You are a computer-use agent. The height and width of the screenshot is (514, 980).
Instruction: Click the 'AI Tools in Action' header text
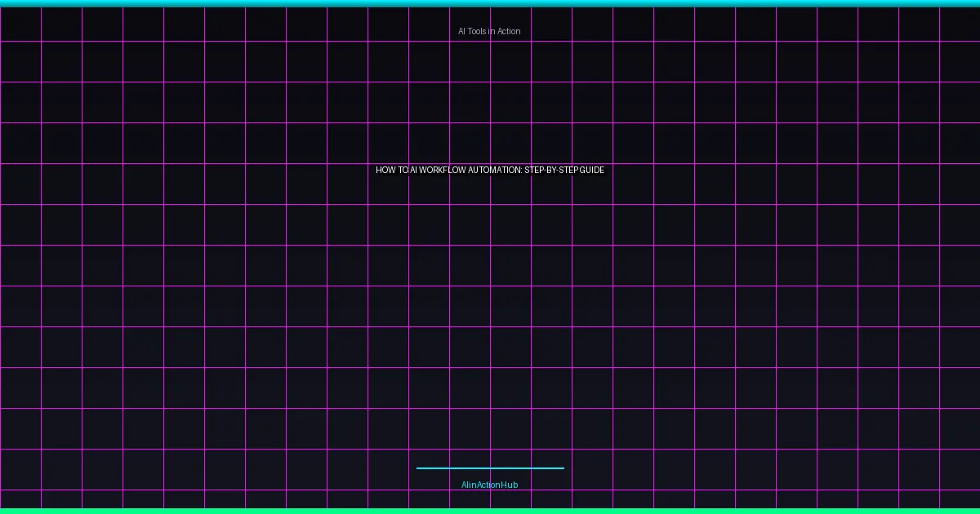click(489, 31)
